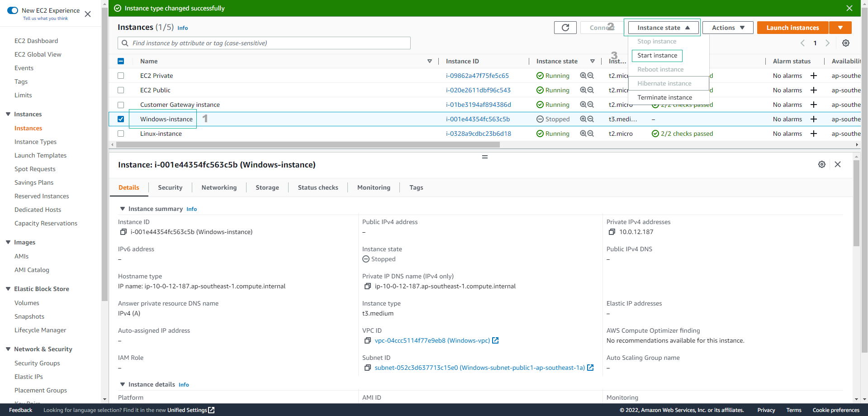The height and width of the screenshot is (416, 868).
Task: Add alarm plus icon for EC2 Private
Action: point(813,76)
